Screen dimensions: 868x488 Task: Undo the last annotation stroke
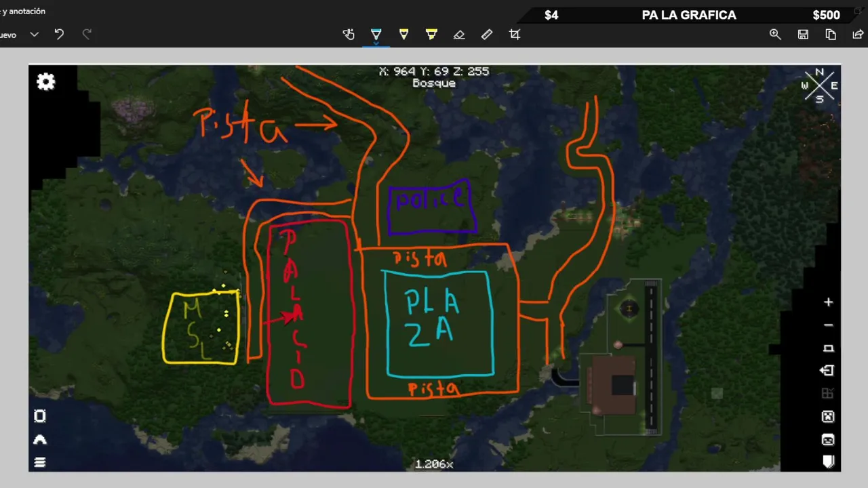[59, 35]
